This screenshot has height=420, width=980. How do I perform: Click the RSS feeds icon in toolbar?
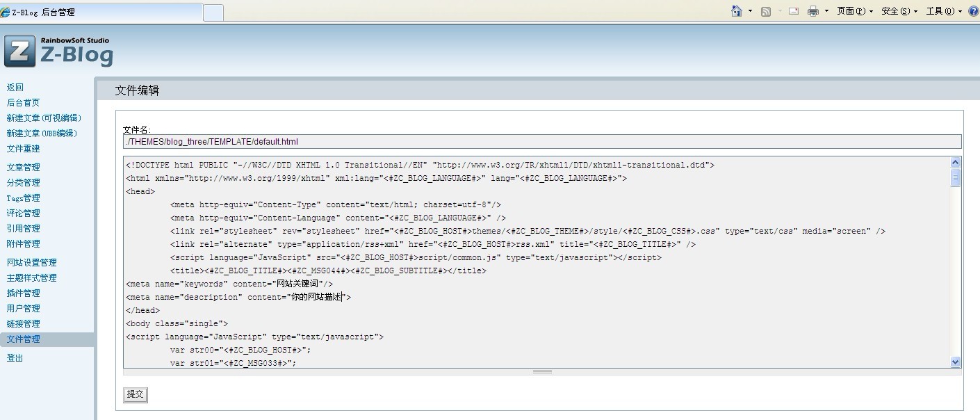(766, 11)
